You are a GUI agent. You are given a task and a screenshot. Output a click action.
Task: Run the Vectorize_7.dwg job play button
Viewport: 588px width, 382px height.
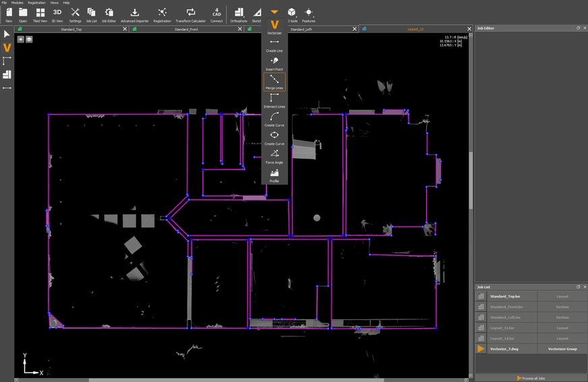(481, 349)
